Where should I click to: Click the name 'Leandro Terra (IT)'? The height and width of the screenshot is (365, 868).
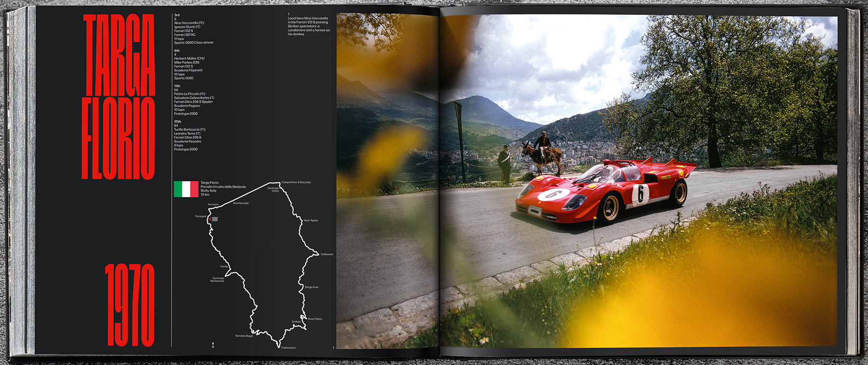pyautogui.click(x=187, y=134)
